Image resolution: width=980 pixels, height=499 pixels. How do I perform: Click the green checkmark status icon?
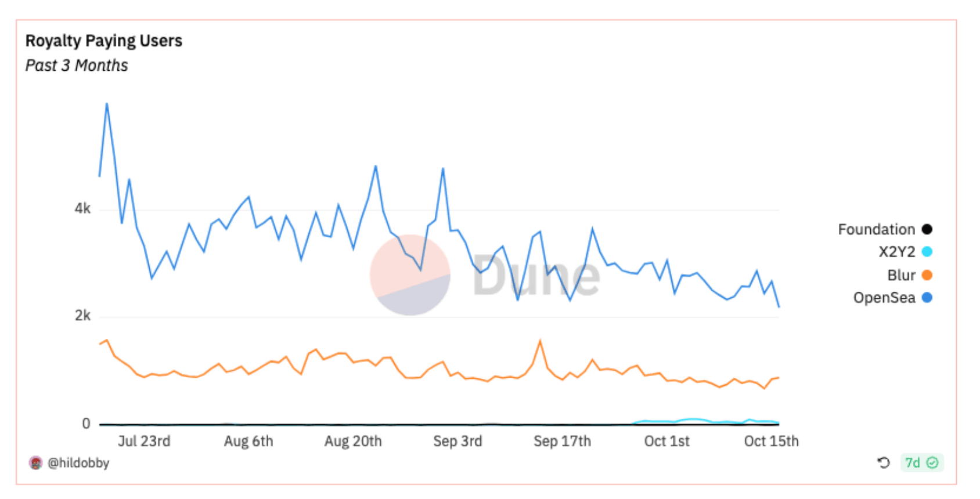pyautogui.click(x=932, y=462)
